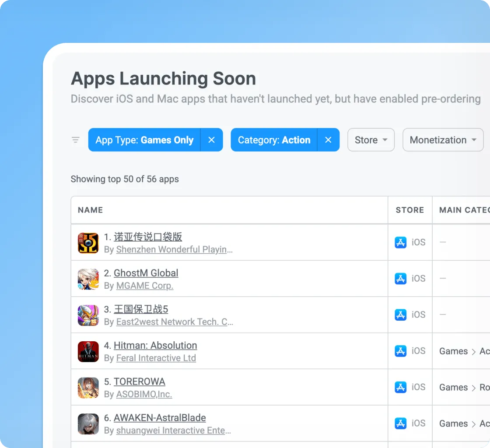This screenshot has height=448, width=490.
Task: Click the iOS label in GhostM Global row
Action: click(x=418, y=279)
